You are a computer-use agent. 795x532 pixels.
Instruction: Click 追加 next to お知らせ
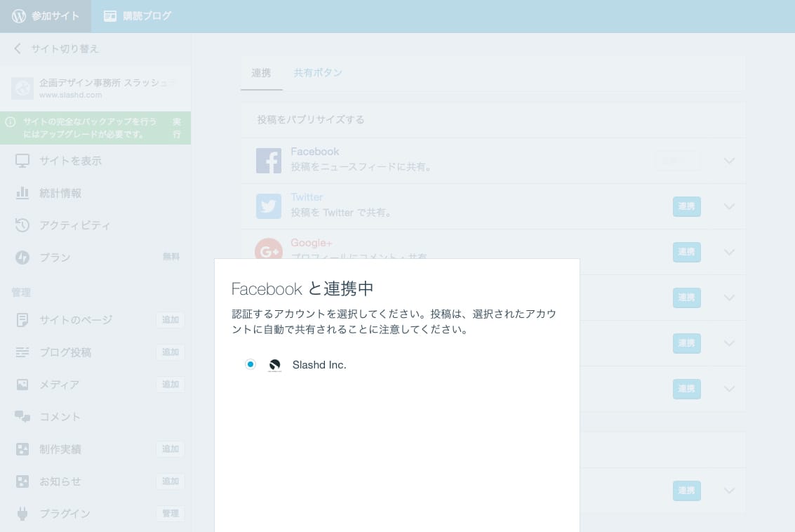pyautogui.click(x=171, y=481)
